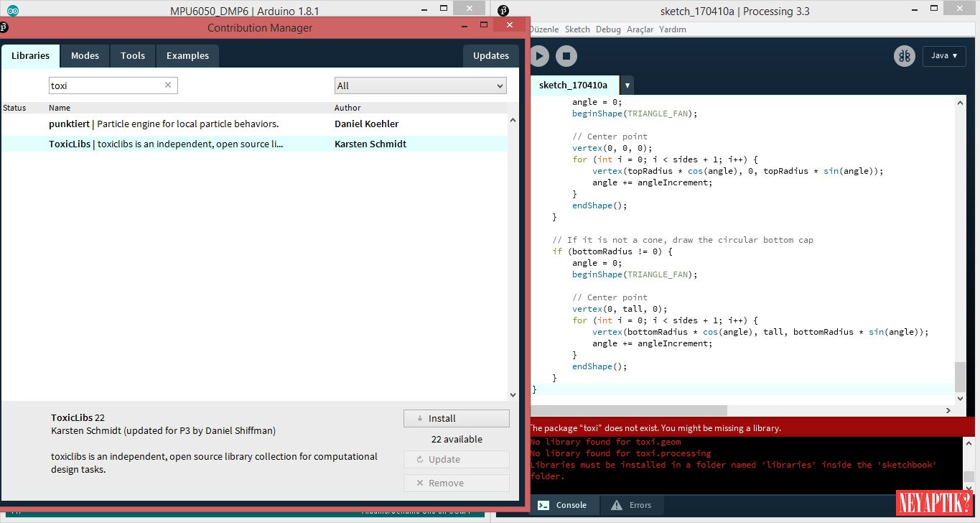The image size is (980, 523).
Task: Click library list scroll down arrow
Action: click(x=513, y=394)
